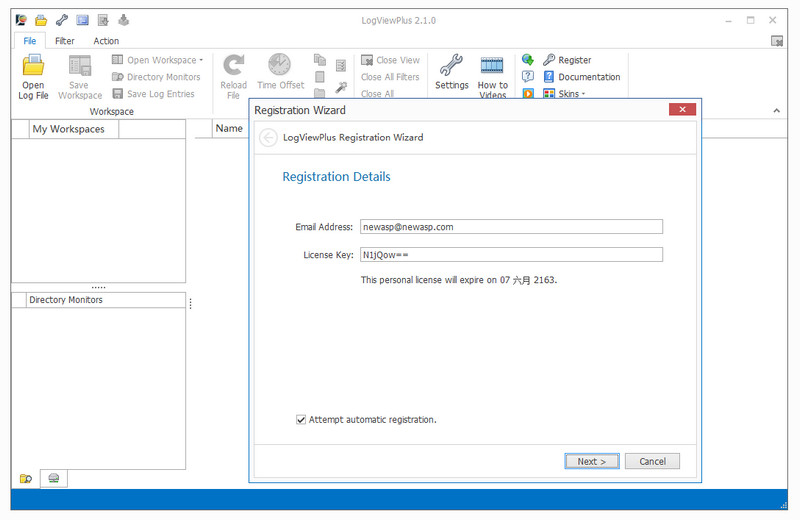Click the folder search tab icon at bottom-left
Image resolution: width=800 pixels, height=520 pixels.
(26, 479)
